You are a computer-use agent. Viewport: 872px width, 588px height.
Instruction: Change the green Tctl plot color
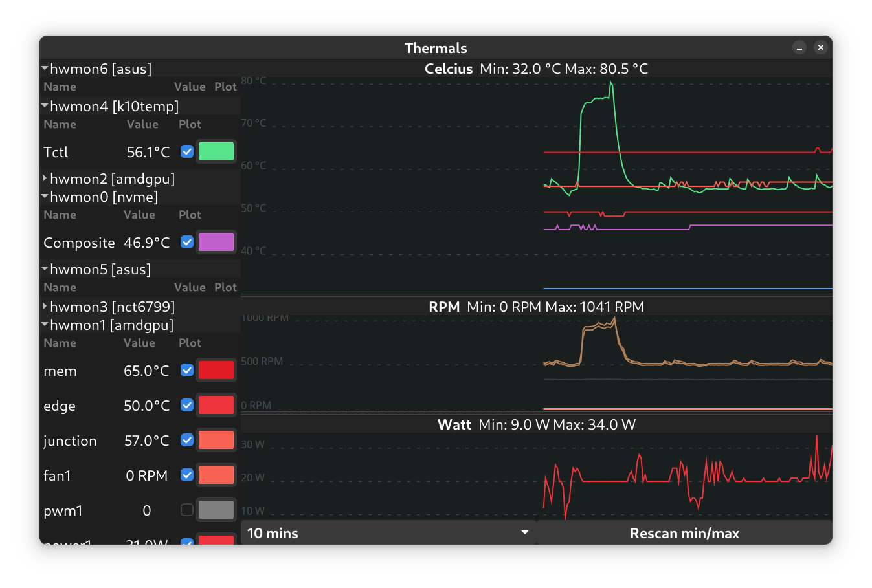(x=216, y=152)
